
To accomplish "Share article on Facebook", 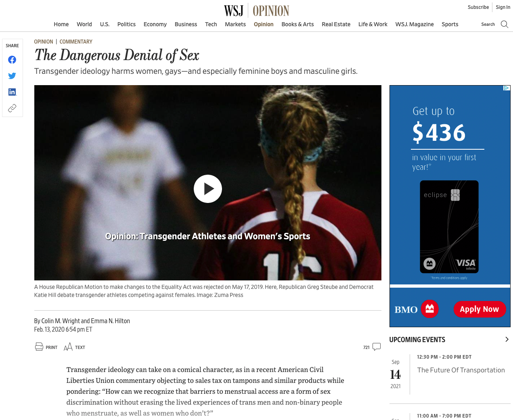I will coord(12,60).
